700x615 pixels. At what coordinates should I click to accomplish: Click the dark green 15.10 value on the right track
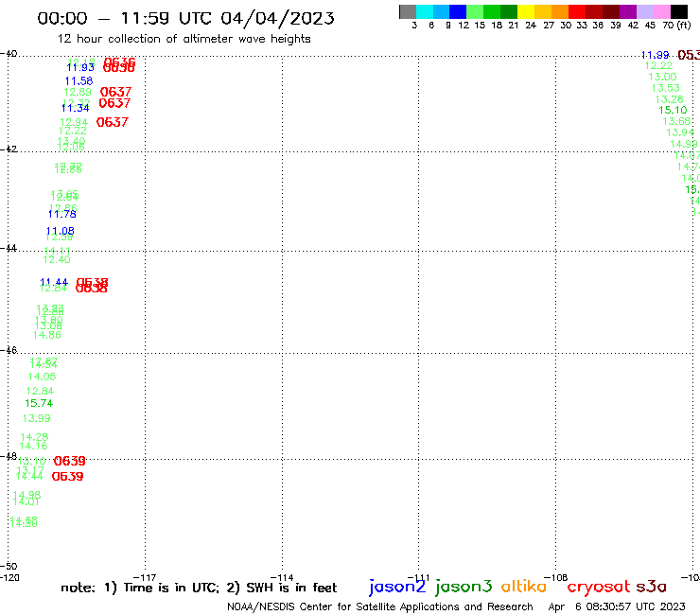pos(673,111)
